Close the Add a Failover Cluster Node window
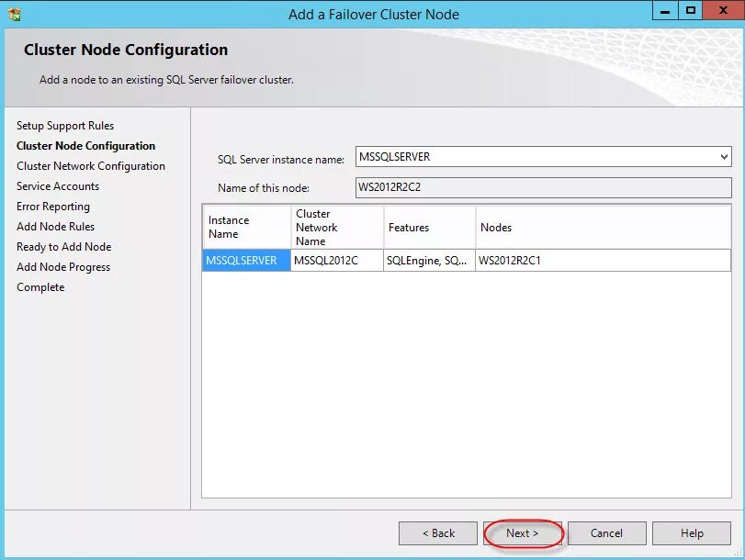Screen dimensions: 745x560 tap(723, 10)
